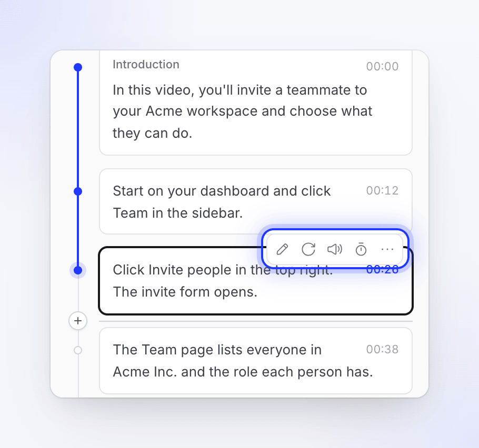
Task: Click the pencil edit icon in floating toolbar
Action: [282, 249]
